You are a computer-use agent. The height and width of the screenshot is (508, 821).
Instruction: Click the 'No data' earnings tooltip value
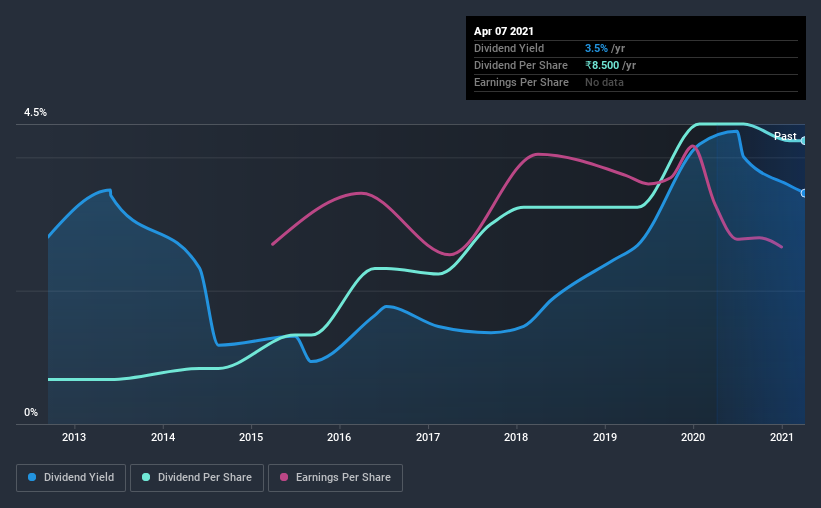tap(604, 82)
